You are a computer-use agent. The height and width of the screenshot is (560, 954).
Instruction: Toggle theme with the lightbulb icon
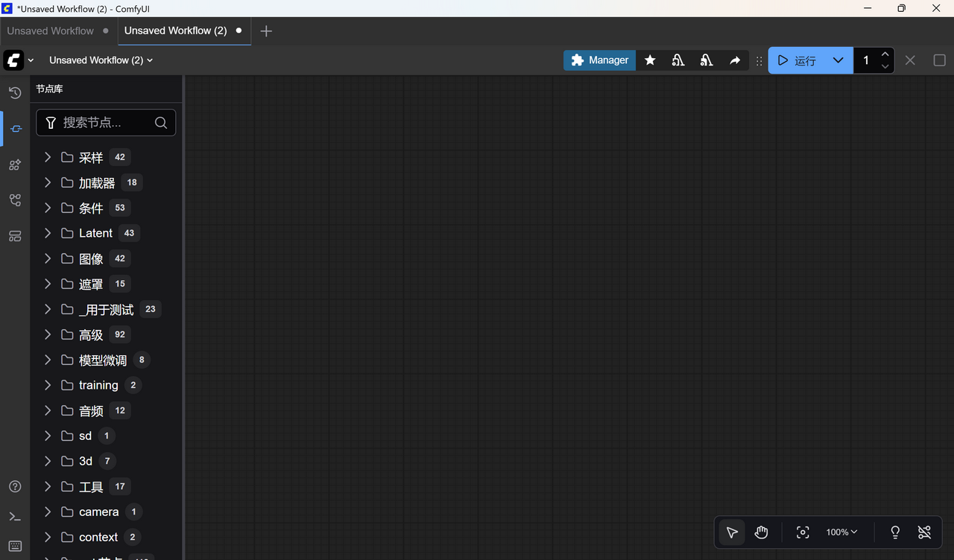(x=894, y=532)
